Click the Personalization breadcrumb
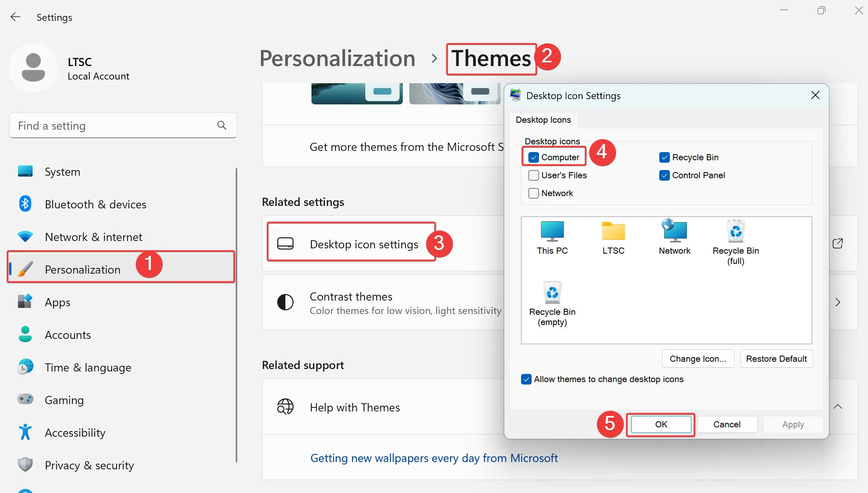Image resolution: width=868 pixels, height=493 pixels. 337,58
